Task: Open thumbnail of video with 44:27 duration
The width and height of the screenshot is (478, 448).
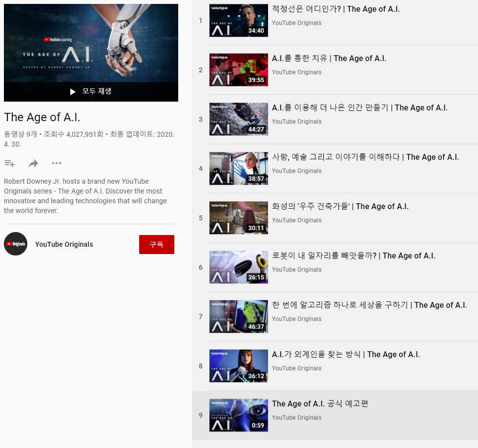Action: pyautogui.click(x=239, y=119)
